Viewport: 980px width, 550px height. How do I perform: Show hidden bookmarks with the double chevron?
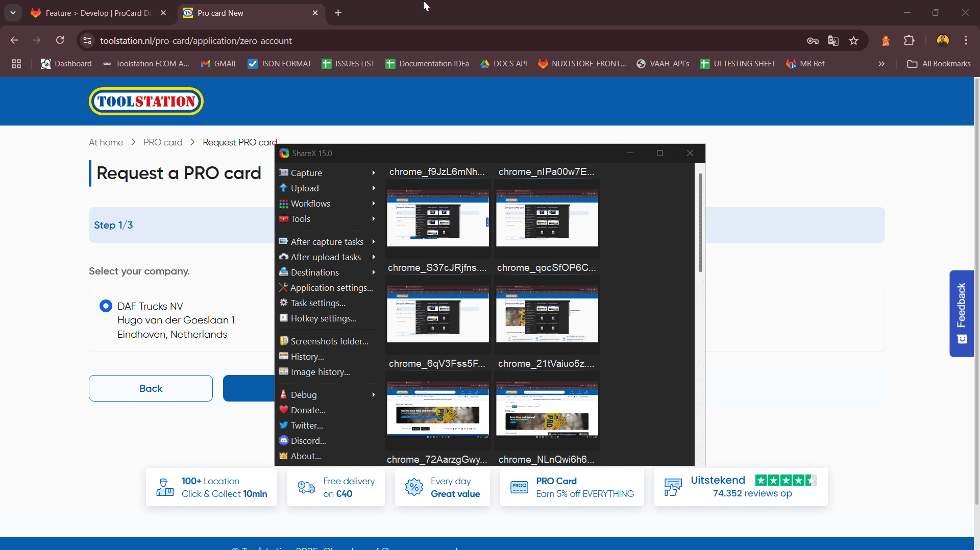tap(881, 64)
